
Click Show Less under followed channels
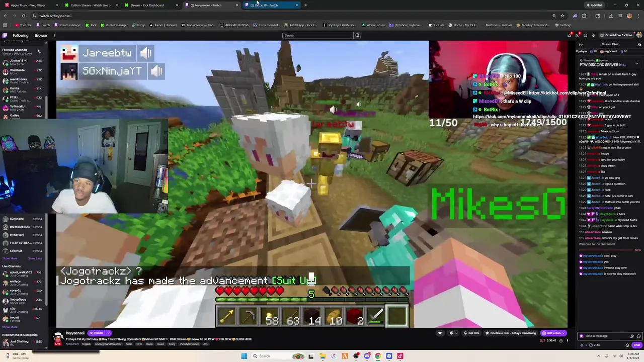[35, 258]
